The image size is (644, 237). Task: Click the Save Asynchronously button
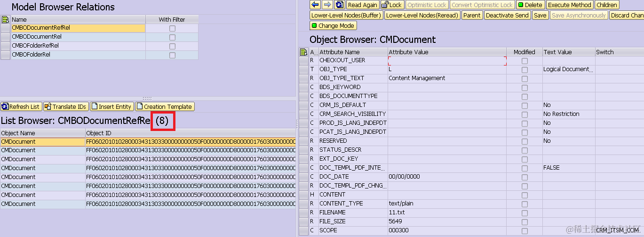tap(578, 15)
